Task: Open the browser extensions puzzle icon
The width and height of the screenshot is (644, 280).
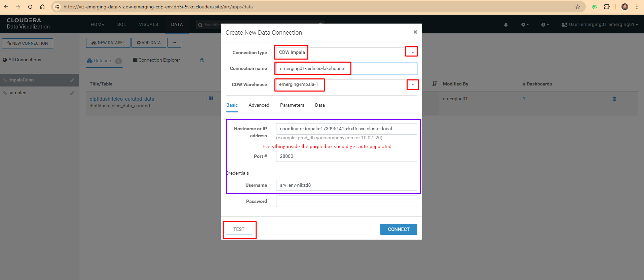Action: [x=607, y=7]
